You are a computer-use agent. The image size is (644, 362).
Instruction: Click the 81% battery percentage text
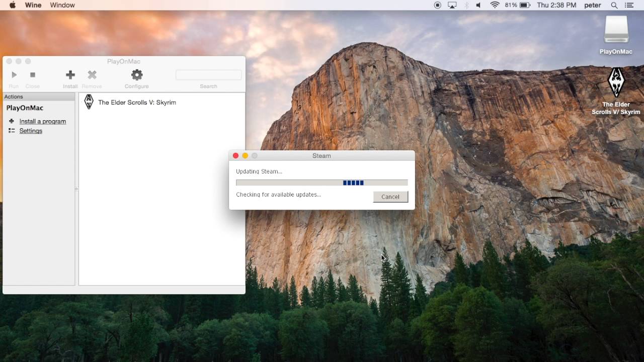pyautogui.click(x=511, y=5)
